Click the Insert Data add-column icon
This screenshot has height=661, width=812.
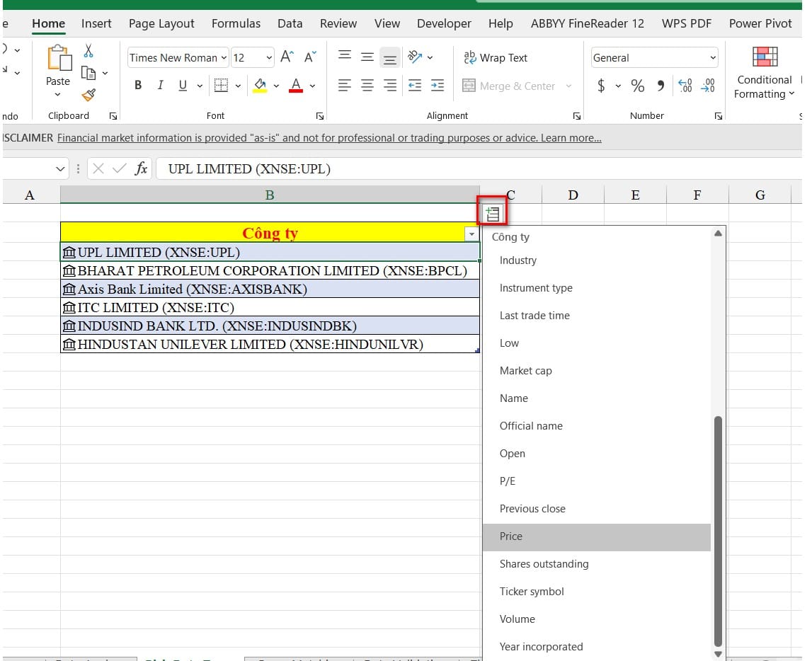[x=492, y=213]
